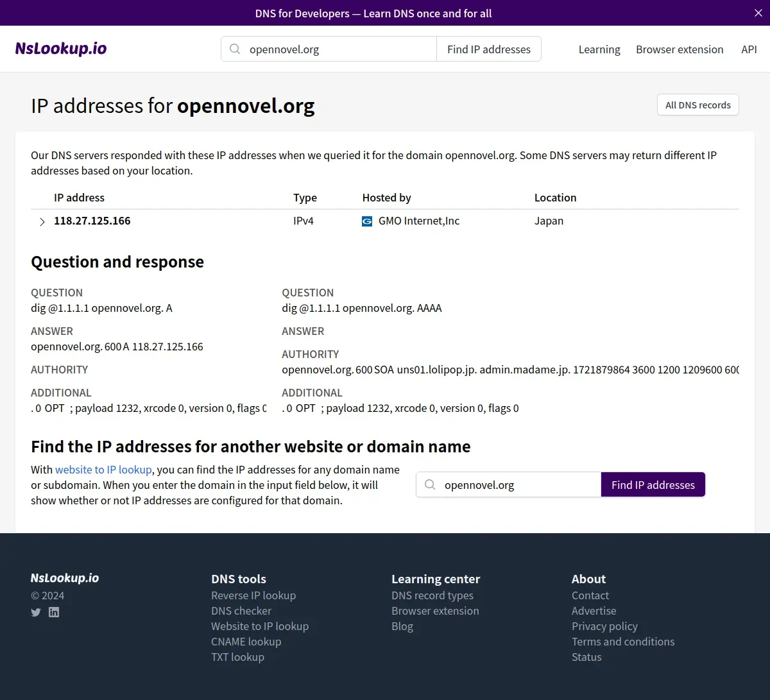Open the API header link
770x700 pixels.
pos(749,49)
